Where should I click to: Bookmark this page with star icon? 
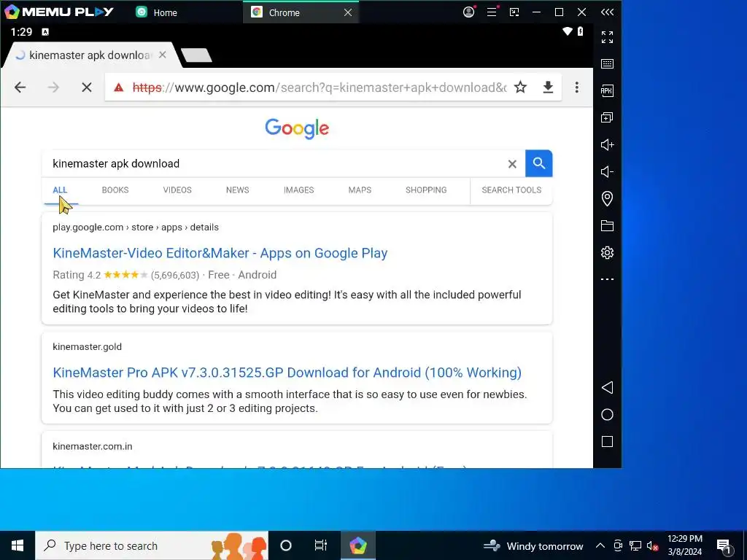click(x=520, y=87)
